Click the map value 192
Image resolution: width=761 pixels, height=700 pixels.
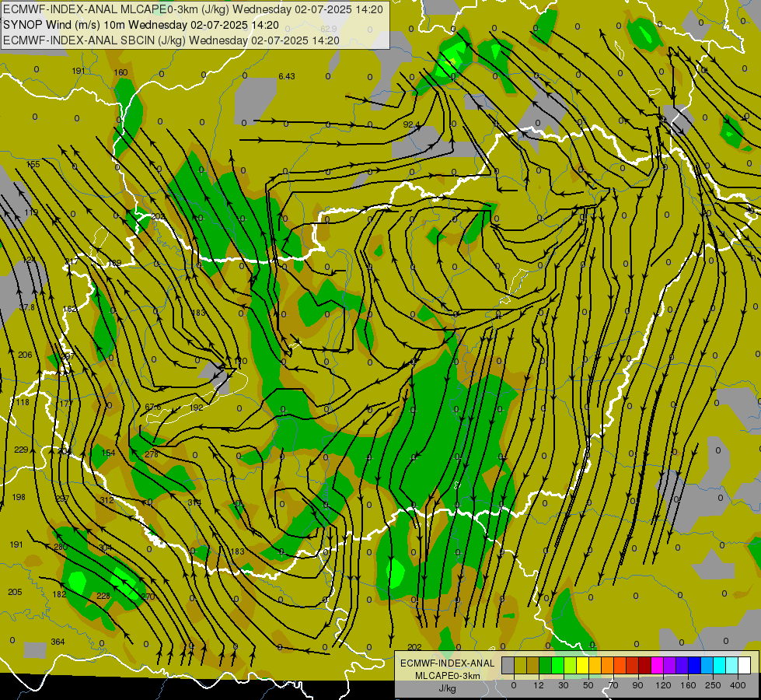pyautogui.click(x=197, y=407)
